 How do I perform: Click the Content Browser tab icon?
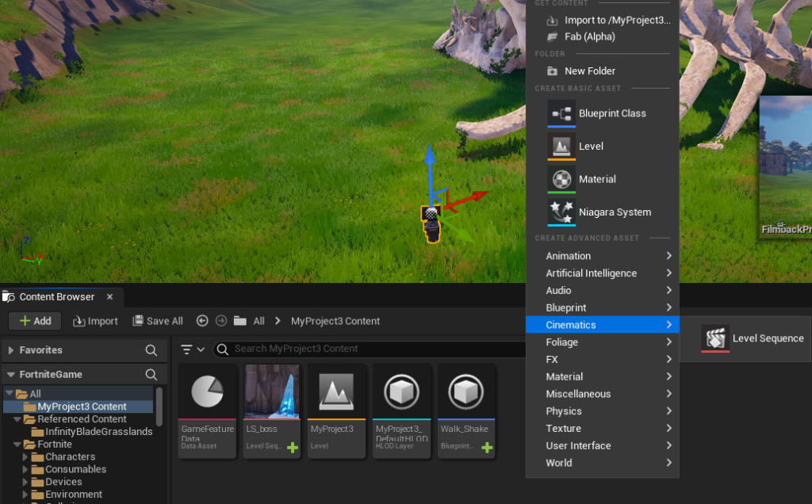9,297
